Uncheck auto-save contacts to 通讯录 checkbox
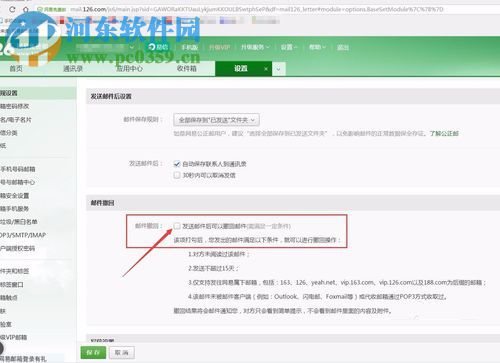 [x=177, y=164]
